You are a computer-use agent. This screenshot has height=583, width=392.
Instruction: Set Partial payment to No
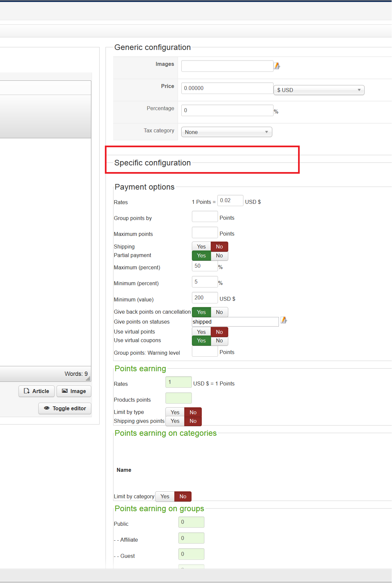pos(219,255)
